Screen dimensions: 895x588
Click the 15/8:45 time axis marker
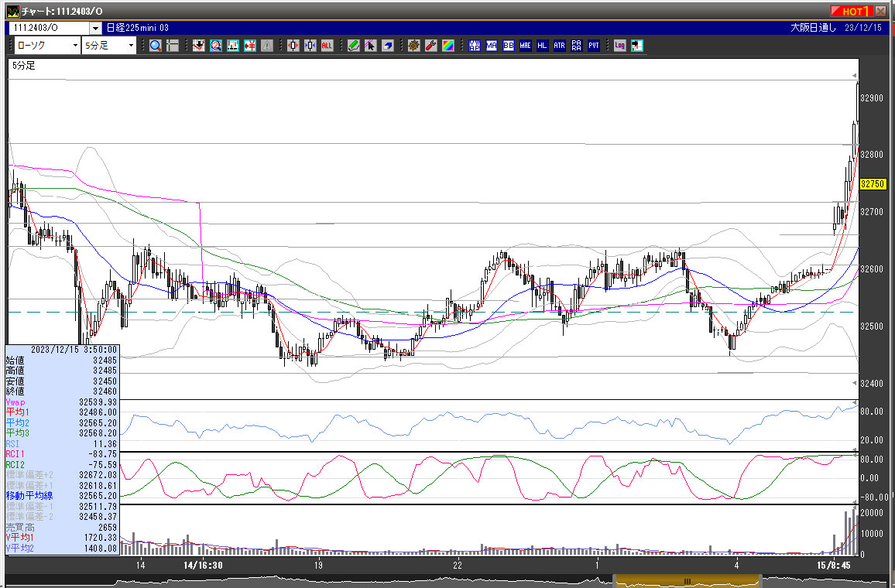point(833,566)
